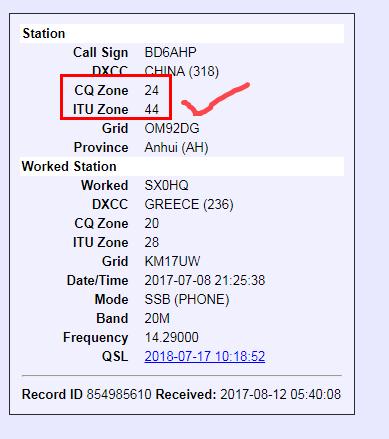Viewport: 389px width, 439px height.
Task: Click the station CQ Zone value 24
Action: click(x=152, y=90)
